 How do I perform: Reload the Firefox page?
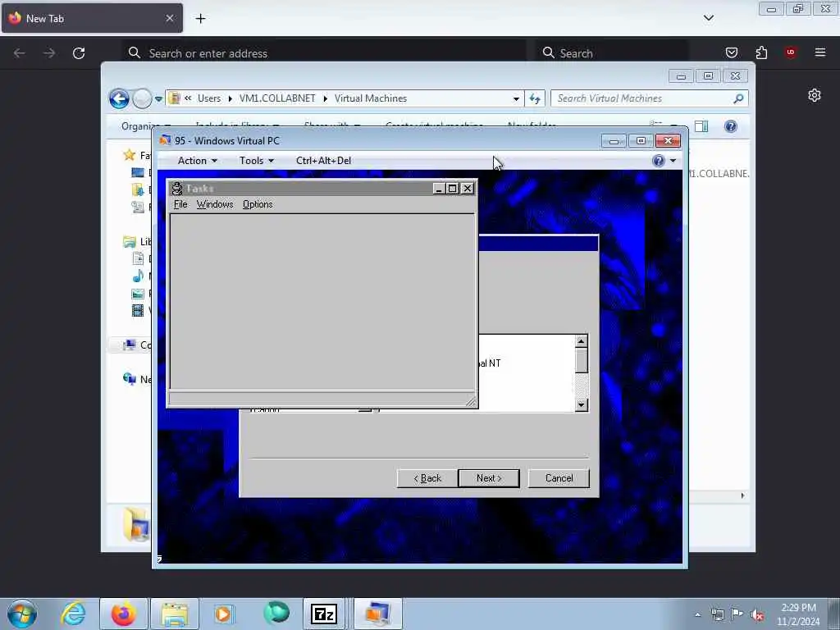pyautogui.click(x=79, y=53)
